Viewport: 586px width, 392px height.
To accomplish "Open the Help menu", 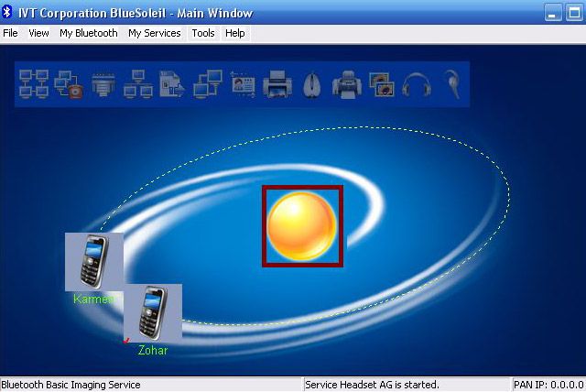I will coord(235,33).
